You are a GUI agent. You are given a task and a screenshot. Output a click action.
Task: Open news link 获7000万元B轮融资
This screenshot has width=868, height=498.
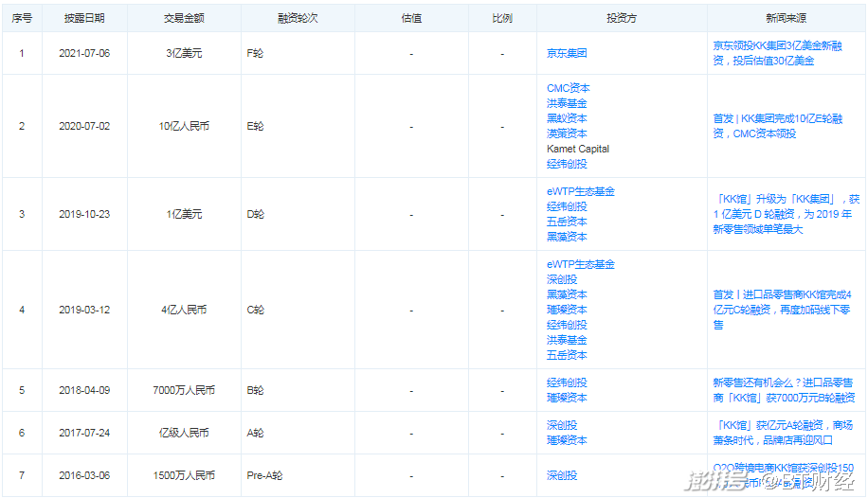click(784, 390)
